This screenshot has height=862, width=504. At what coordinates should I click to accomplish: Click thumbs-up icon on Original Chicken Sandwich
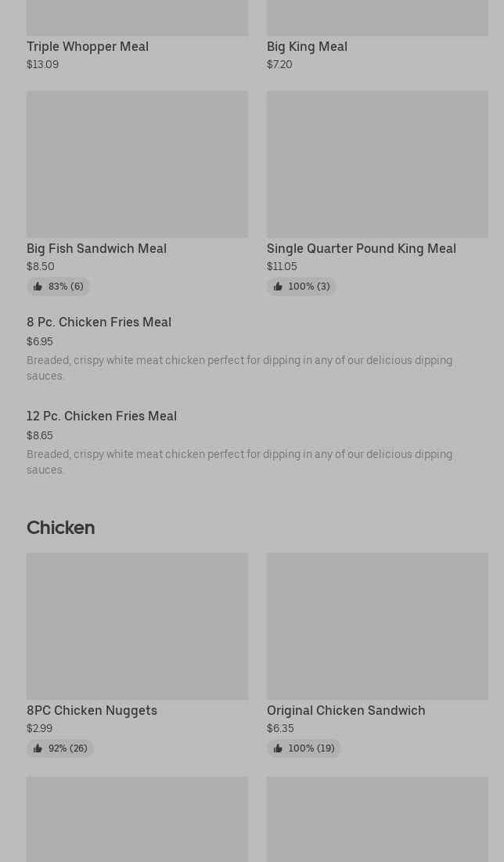[278, 748]
